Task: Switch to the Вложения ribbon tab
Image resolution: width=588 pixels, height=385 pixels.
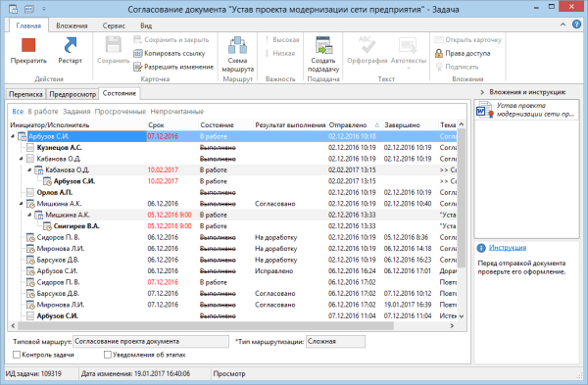Action: coord(72,25)
